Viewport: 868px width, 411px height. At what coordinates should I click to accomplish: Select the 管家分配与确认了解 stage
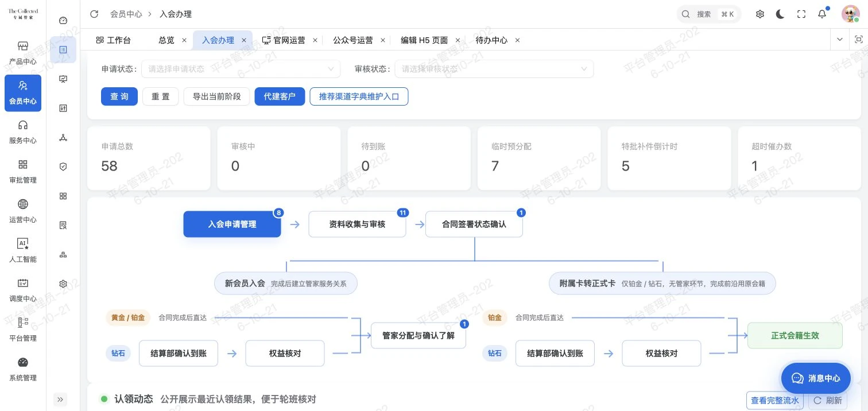tap(418, 335)
